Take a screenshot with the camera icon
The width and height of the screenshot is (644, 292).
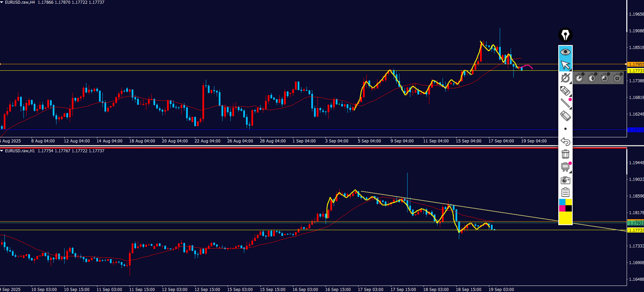point(565,180)
